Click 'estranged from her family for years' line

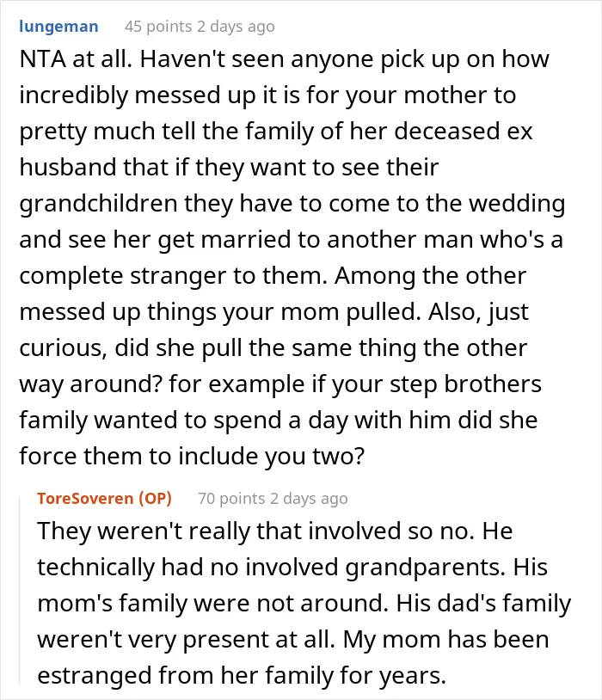pyautogui.click(x=242, y=676)
